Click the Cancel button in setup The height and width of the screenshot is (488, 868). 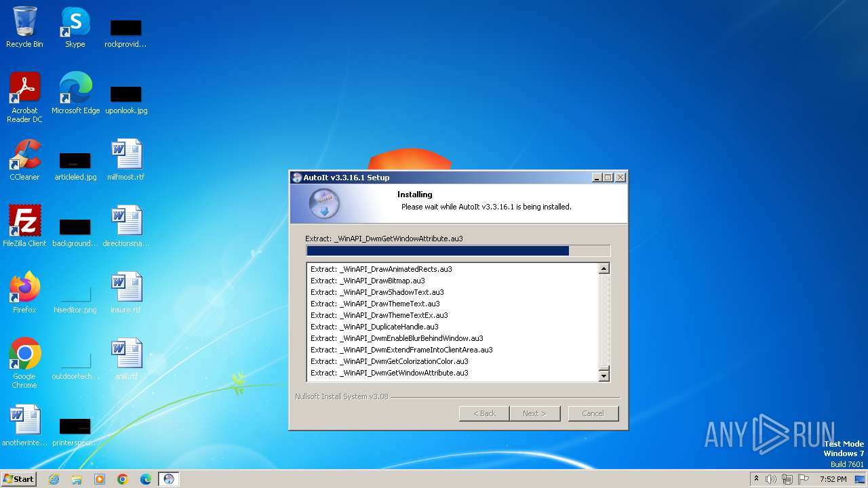[x=593, y=413]
